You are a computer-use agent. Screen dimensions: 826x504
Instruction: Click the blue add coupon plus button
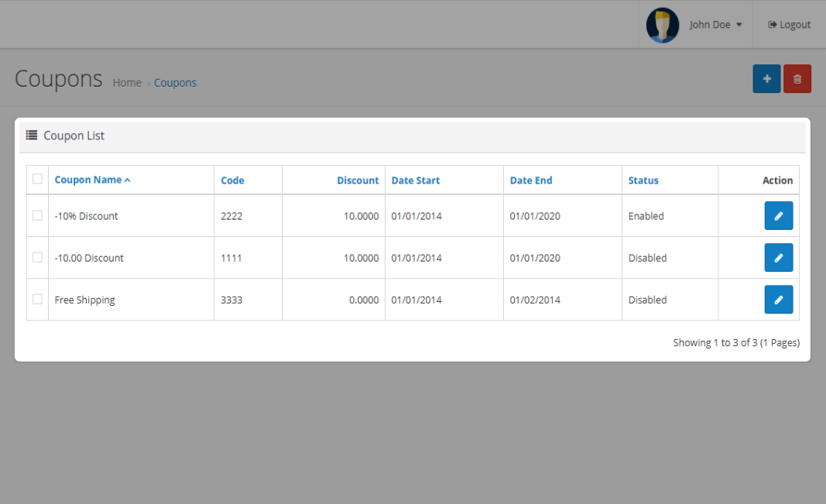pos(766,79)
